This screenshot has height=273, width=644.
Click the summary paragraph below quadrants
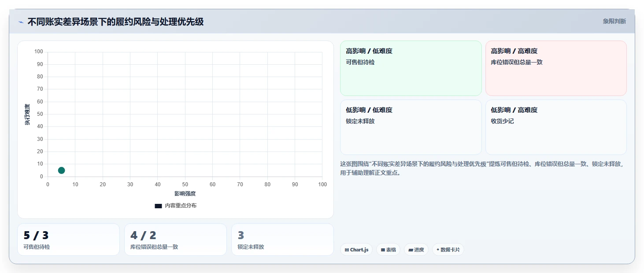(483, 168)
